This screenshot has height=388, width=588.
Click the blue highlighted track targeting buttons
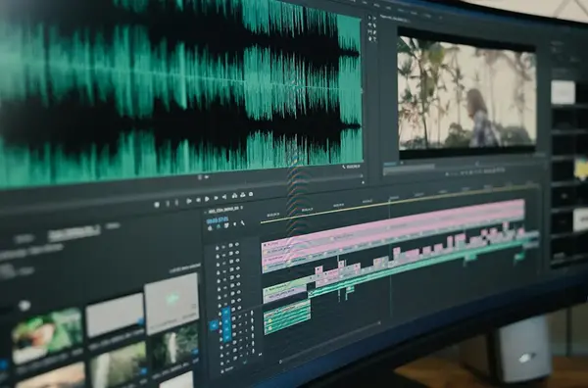point(226,324)
